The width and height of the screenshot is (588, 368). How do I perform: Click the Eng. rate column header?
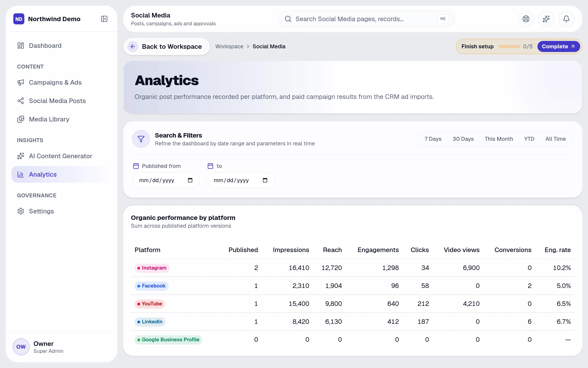558,250
